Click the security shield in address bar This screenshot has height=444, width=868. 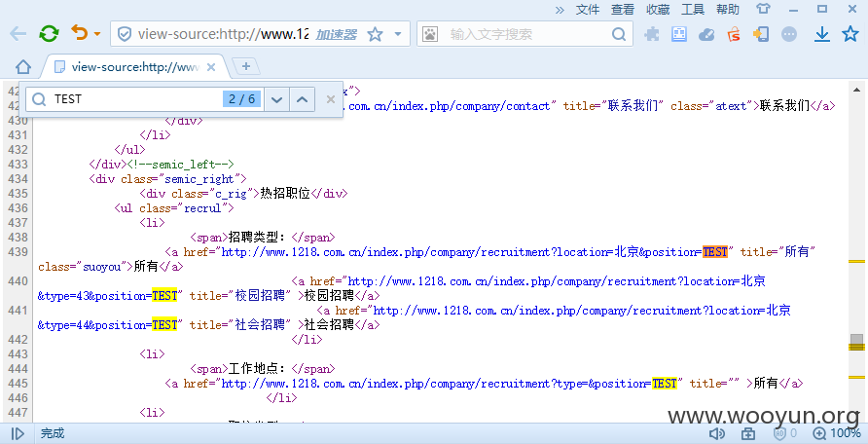[125, 35]
